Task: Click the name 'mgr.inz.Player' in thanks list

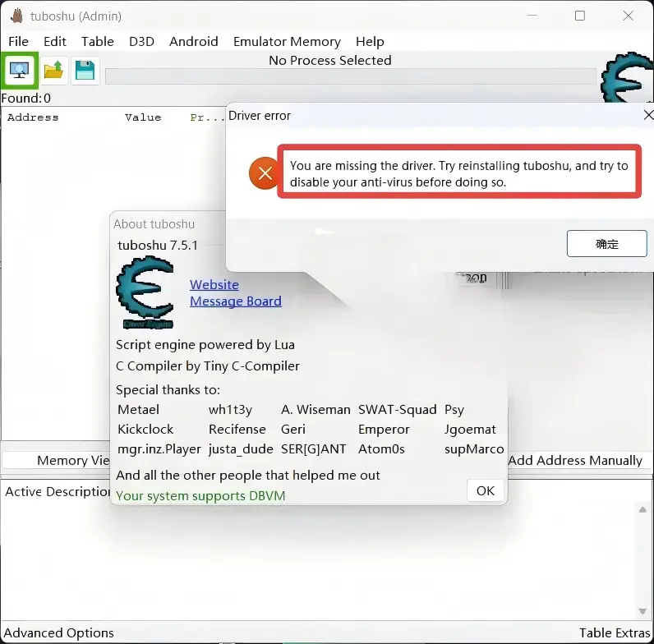Action: pyautogui.click(x=159, y=449)
